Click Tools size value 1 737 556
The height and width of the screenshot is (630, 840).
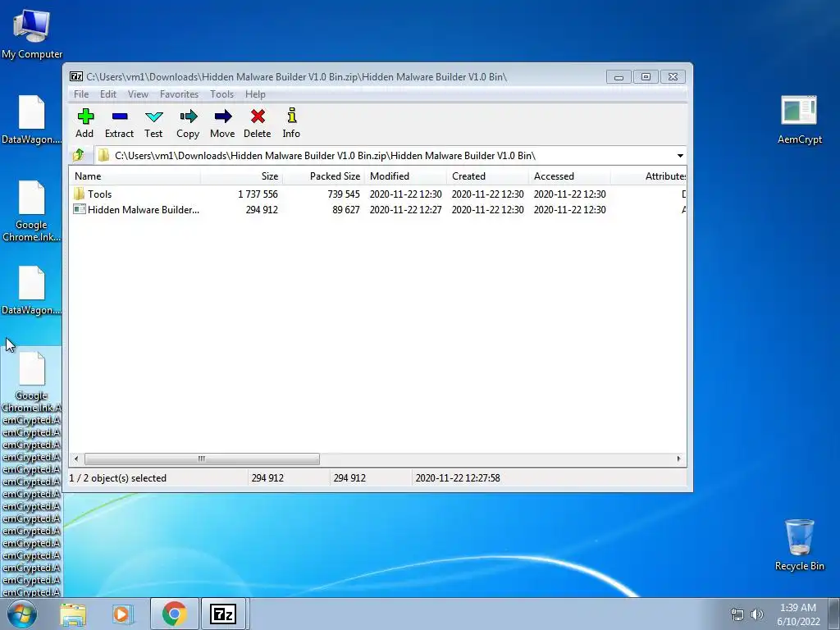click(x=258, y=194)
